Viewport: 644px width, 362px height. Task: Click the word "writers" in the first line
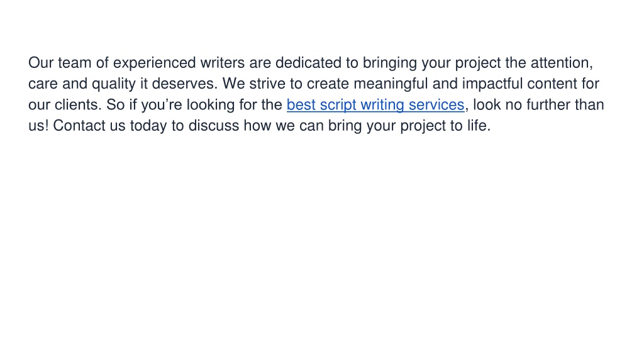click(223, 63)
